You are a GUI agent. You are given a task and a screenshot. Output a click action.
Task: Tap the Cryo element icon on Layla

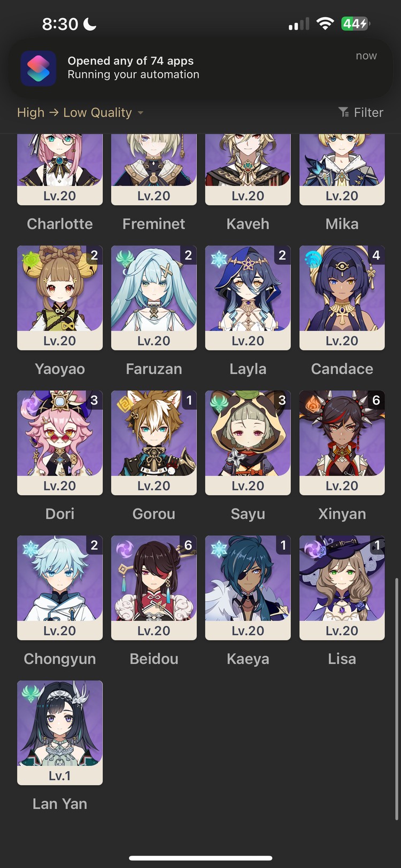coord(219,259)
